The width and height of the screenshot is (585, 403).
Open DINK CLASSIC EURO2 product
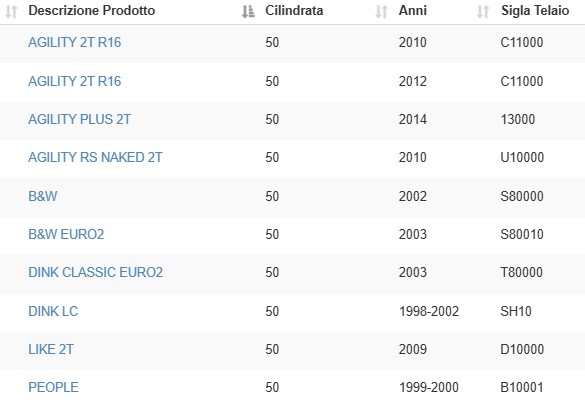click(96, 272)
